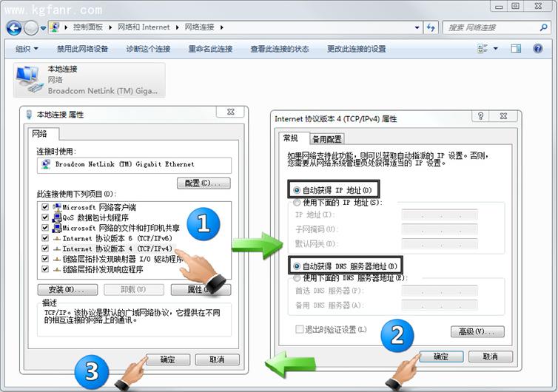The height and width of the screenshot is (392, 558).
Task: Click the change view icon in toolbar
Action: click(483, 49)
